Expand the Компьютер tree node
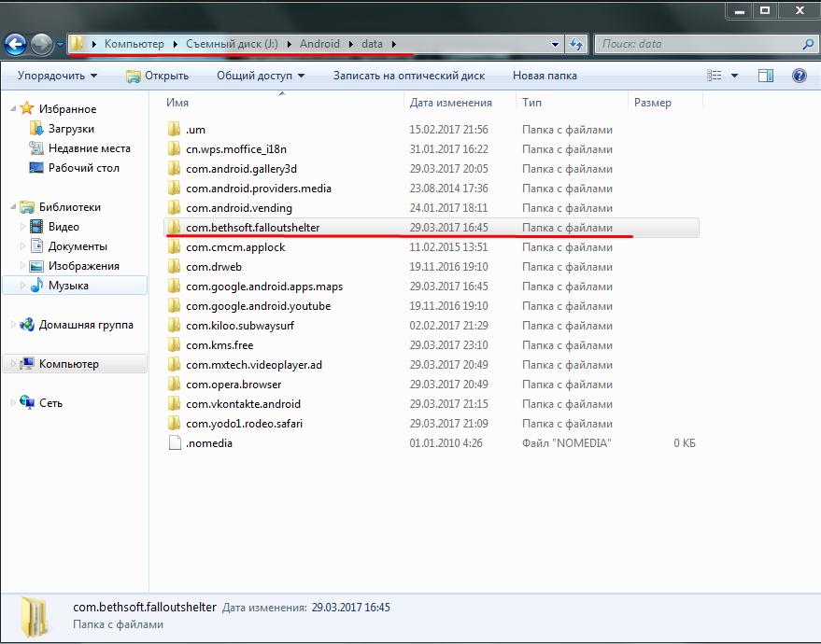 pos(13,364)
